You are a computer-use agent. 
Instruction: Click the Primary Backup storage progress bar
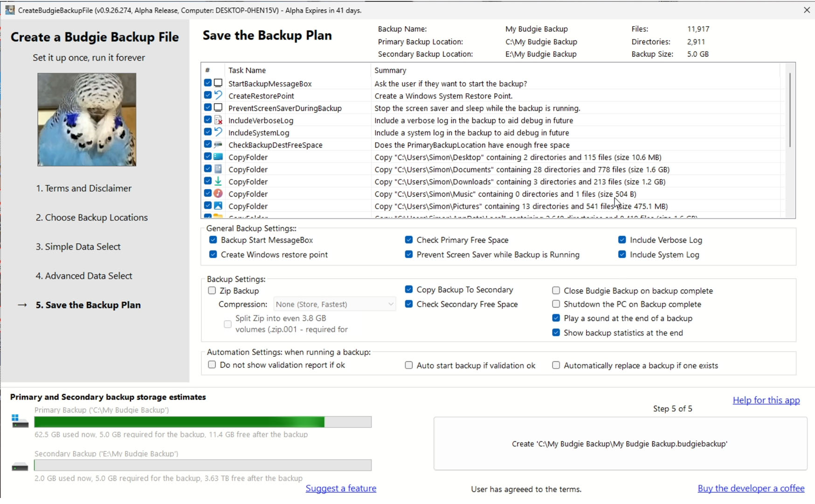203,422
